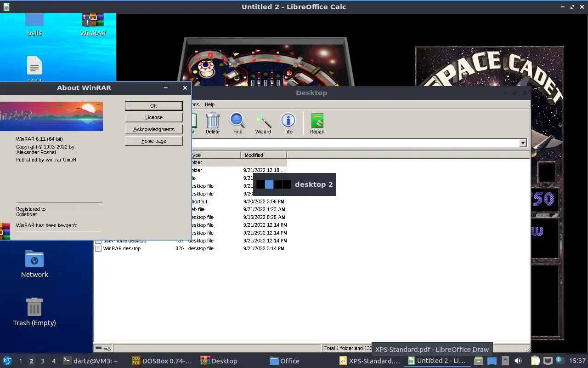
Task: Open the dartz@VM3 terminal taskbar entry
Action: (95, 361)
